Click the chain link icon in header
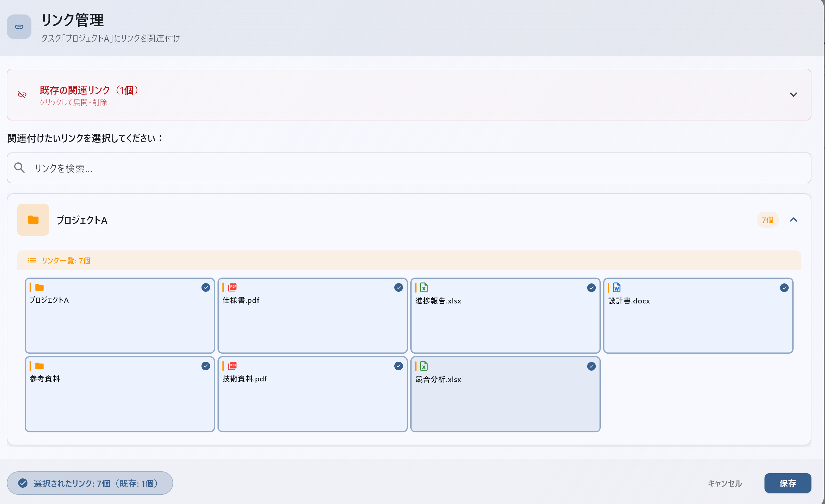 [19, 27]
